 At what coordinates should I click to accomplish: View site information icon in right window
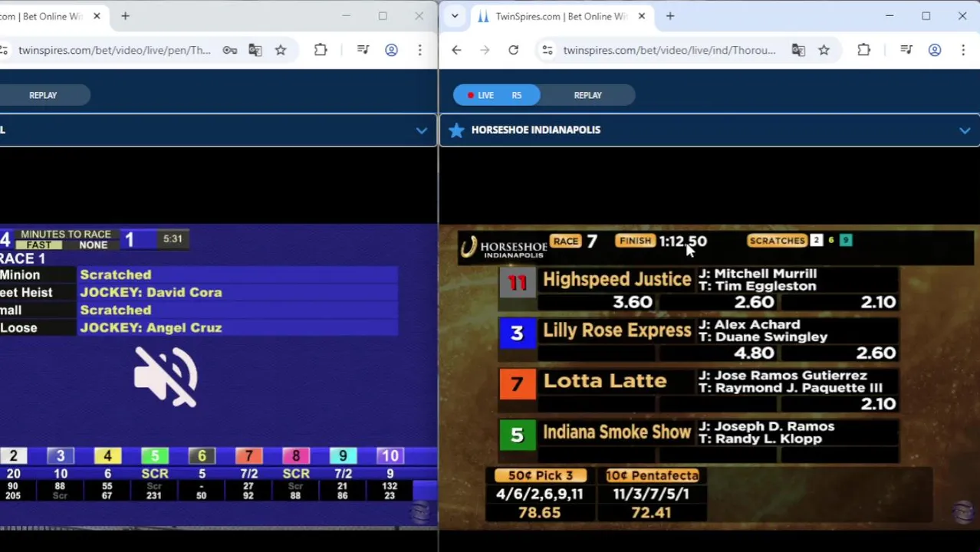[x=547, y=50]
